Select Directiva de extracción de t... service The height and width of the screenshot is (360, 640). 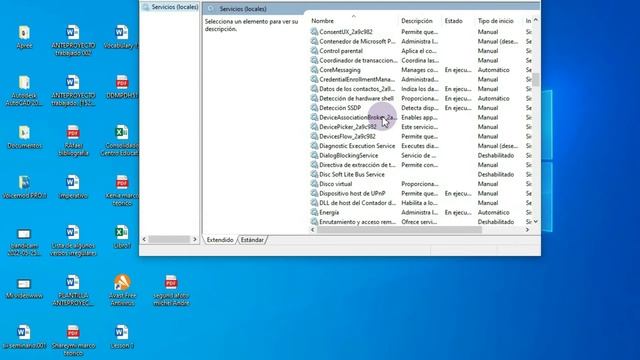pos(357,165)
